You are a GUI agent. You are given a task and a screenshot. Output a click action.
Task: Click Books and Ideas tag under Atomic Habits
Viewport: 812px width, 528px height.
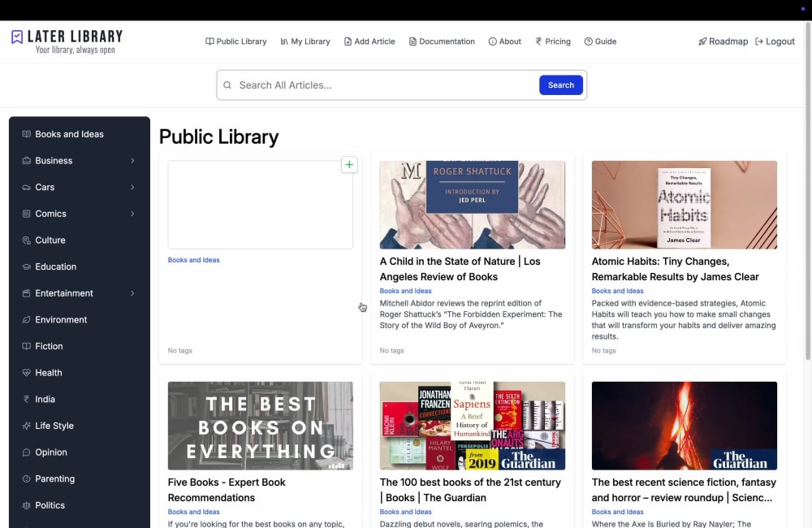617,291
